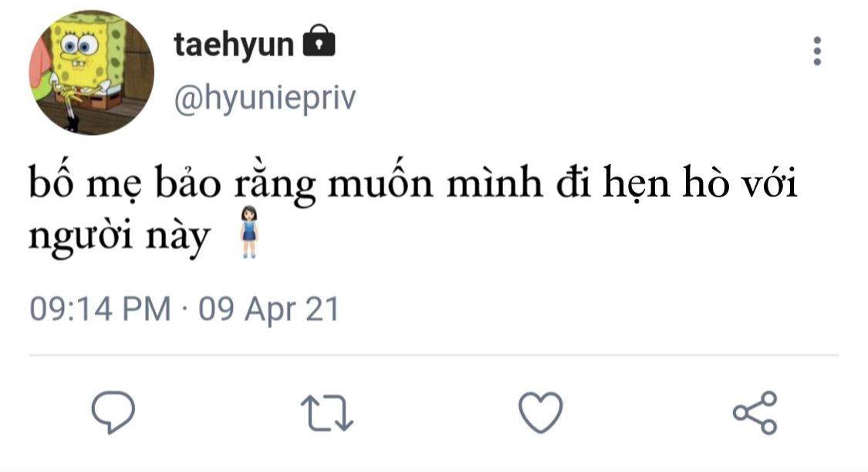Viewport: 868px width, 472px height.
Task: Click the girl emoji in tweet
Action: pos(249,232)
